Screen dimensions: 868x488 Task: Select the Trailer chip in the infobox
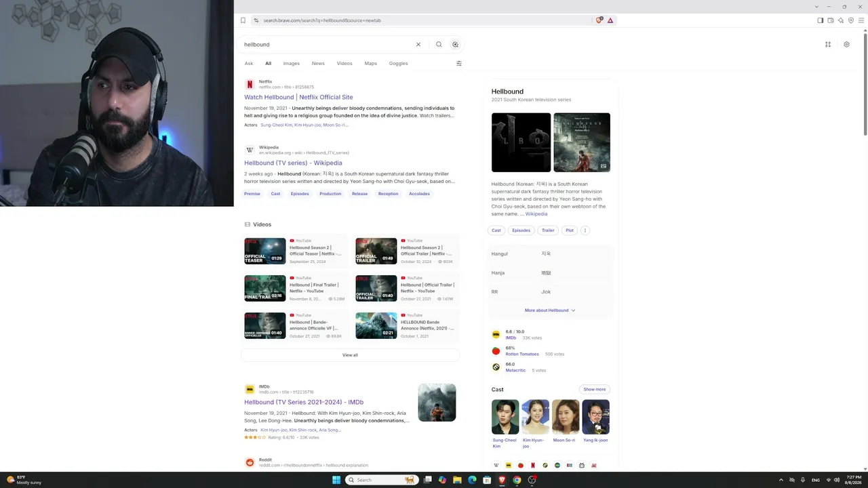click(548, 230)
